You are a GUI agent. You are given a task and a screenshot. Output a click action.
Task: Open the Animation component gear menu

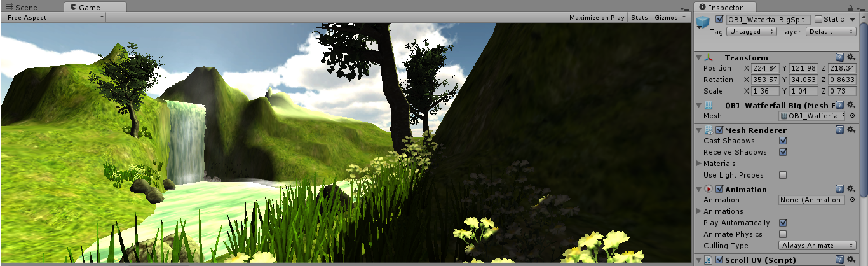pyautogui.click(x=851, y=189)
